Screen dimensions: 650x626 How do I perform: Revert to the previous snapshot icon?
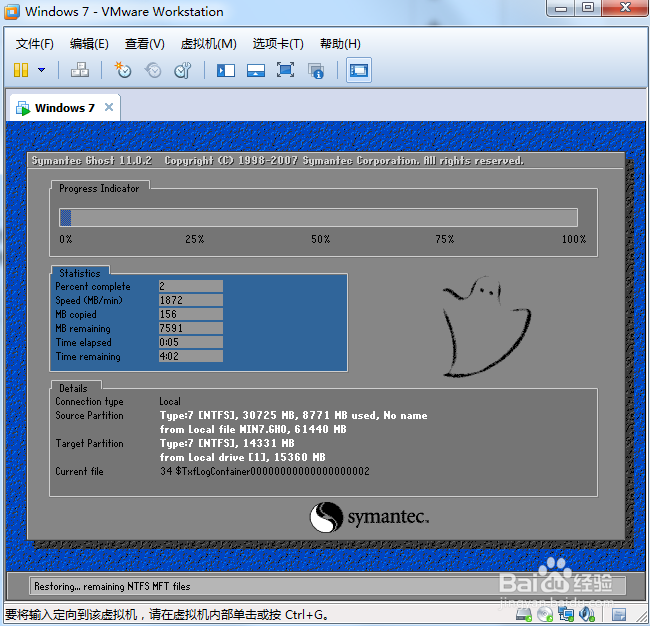153,70
